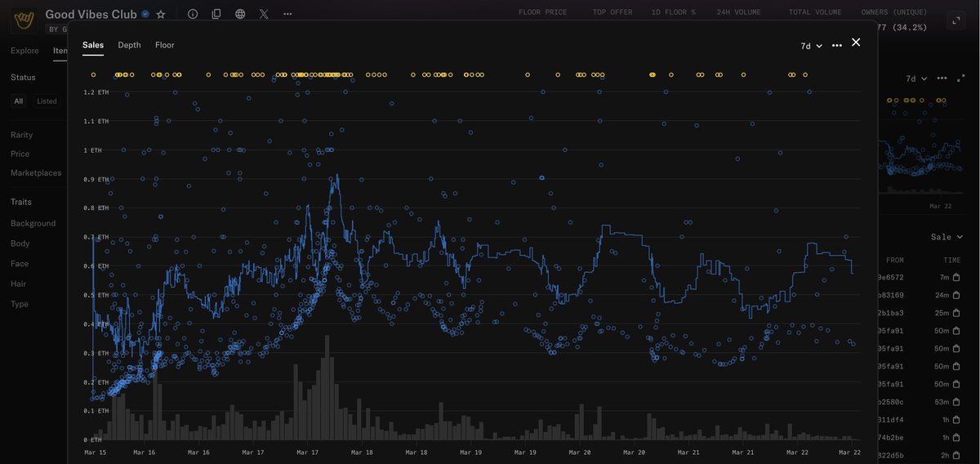Open seller address b83169
Viewport: 980px width, 464px height.
tap(890, 295)
